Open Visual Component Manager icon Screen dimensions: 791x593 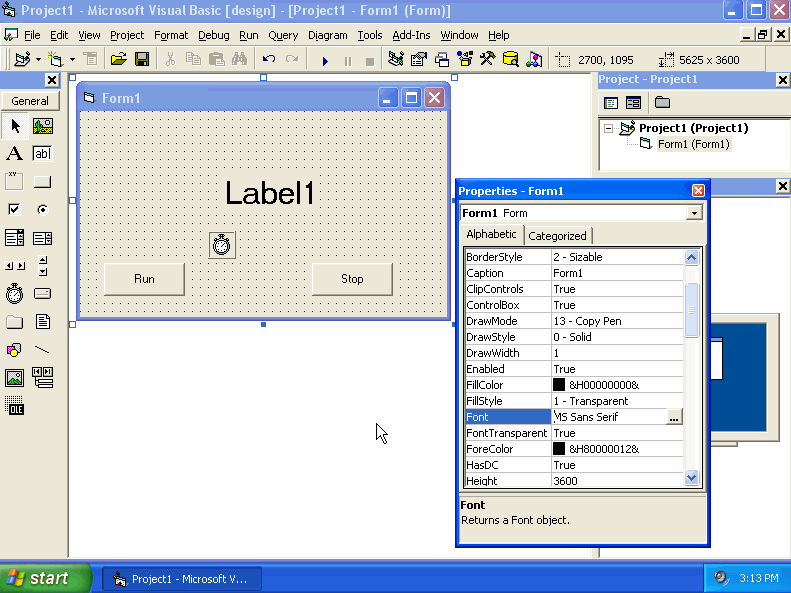tap(534, 60)
